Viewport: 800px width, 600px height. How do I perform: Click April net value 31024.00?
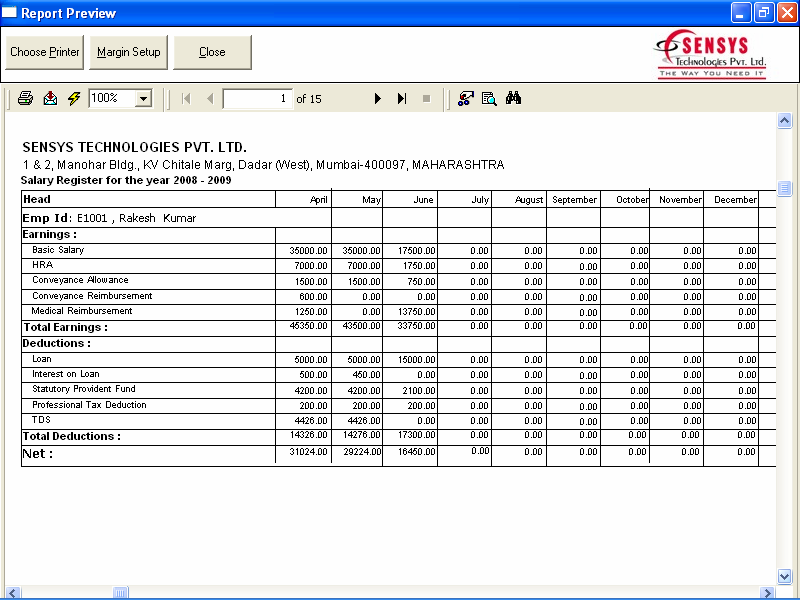pyautogui.click(x=308, y=452)
